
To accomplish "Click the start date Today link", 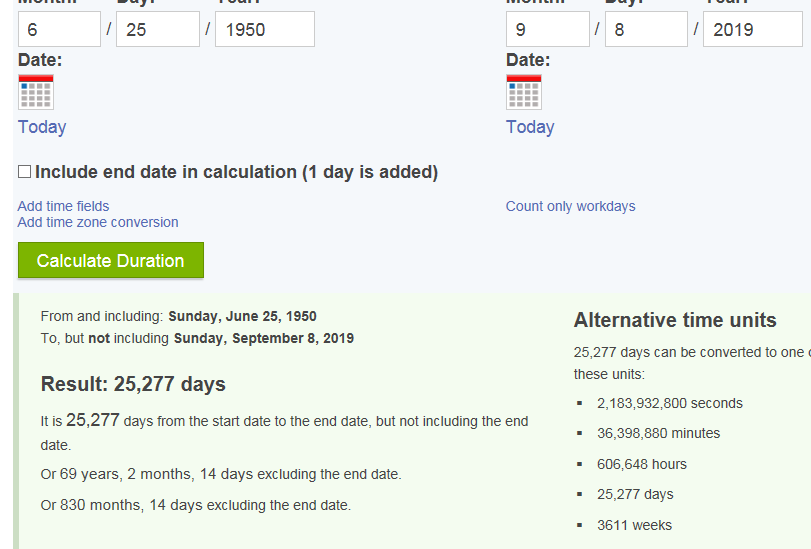I will tap(42, 127).
